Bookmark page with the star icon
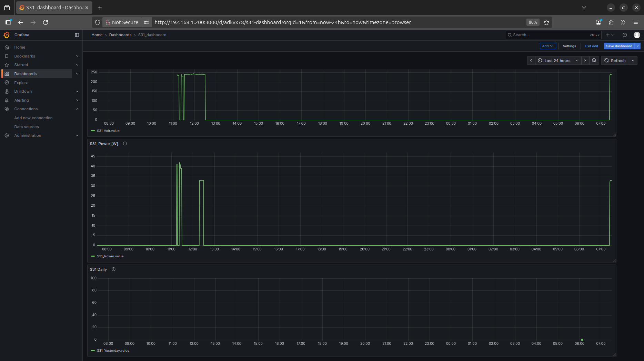The width and height of the screenshot is (644, 361). point(546,22)
